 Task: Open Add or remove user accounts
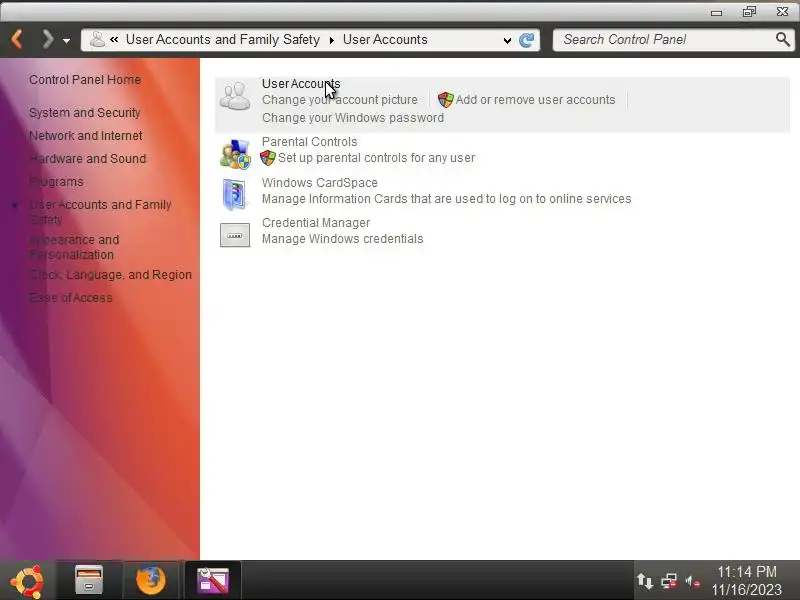pos(535,100)
